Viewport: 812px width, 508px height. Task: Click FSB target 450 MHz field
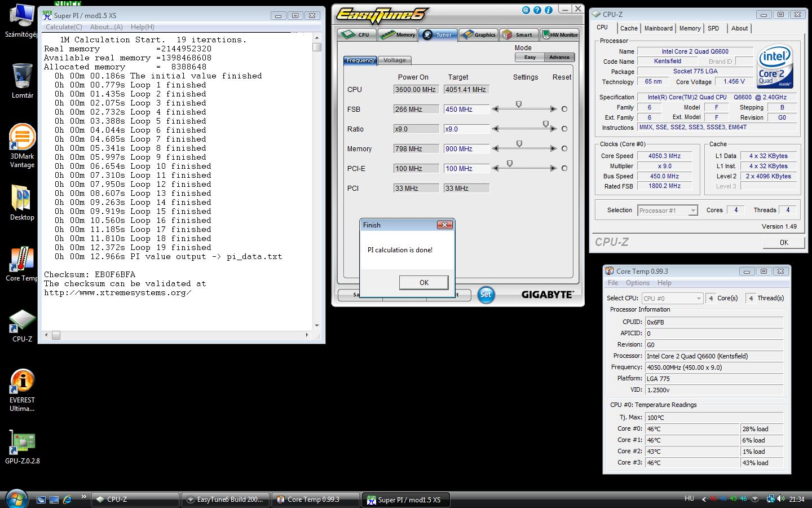click(x=466, y=109)
